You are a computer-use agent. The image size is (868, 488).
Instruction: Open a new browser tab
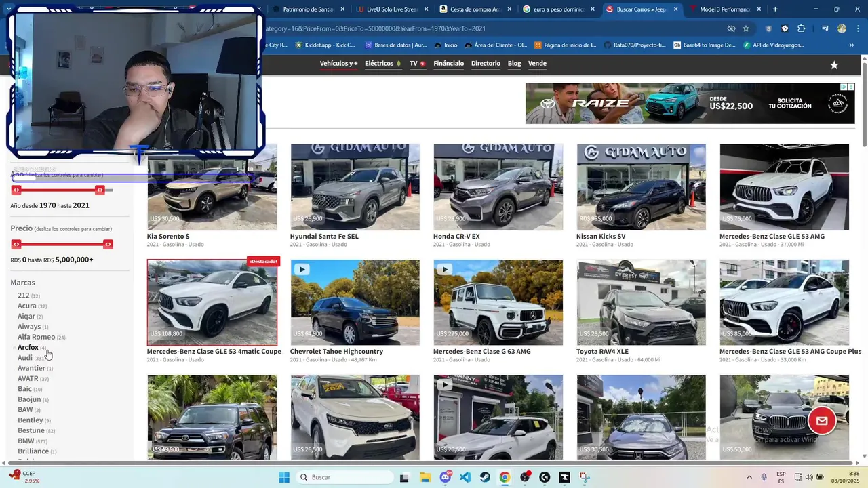coord(775,9)
